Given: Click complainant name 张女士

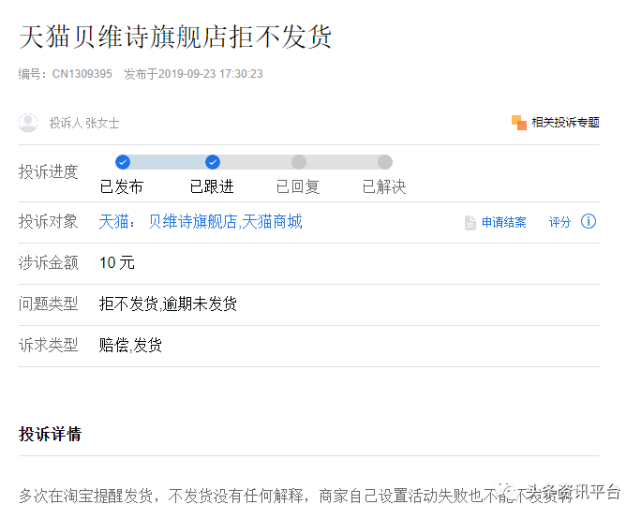Looking at the screenshot, I should pos(101,123).
